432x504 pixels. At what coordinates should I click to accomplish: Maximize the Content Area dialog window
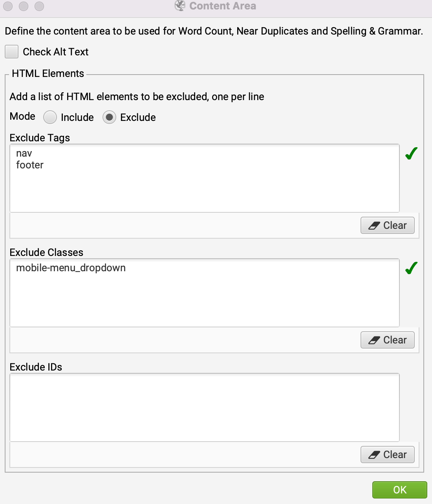39,6
